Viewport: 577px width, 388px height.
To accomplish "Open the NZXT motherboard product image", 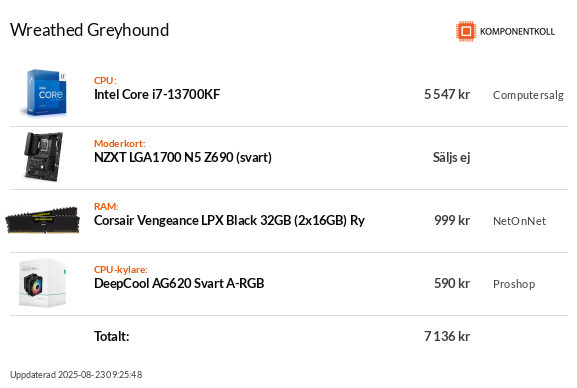I will point(43,156).
